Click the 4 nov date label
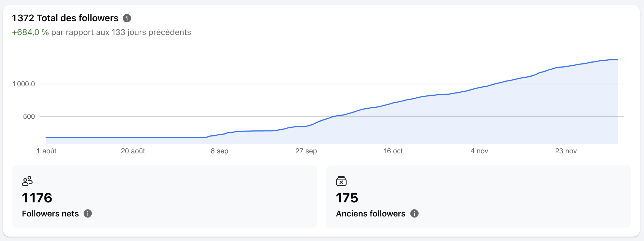644x241 pixels. (479, 151)
